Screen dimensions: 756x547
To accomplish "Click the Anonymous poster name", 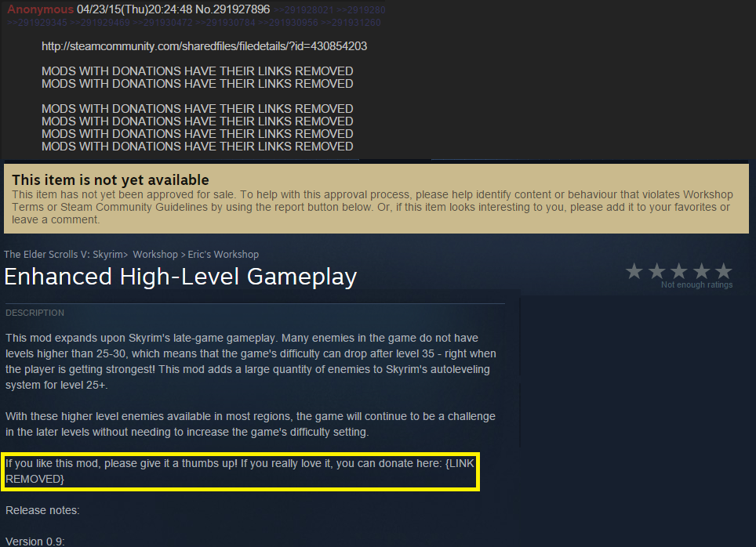I will tap(41, 9).
